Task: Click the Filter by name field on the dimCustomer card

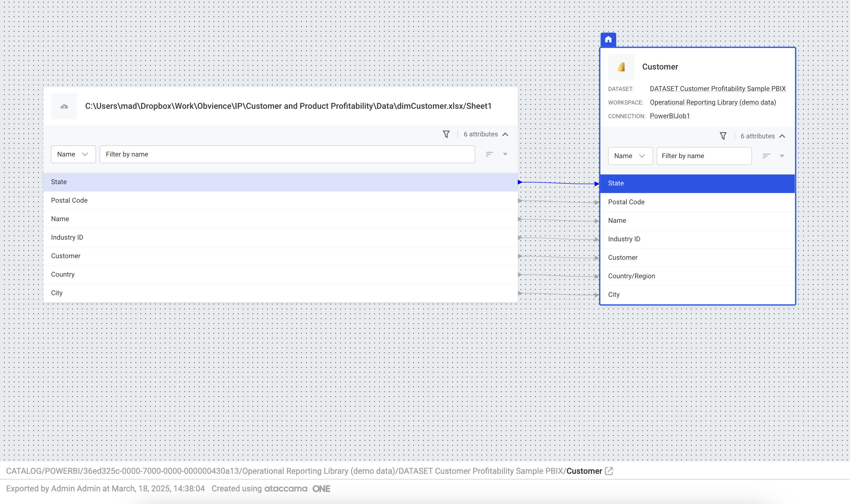Action: click(287, 154)
